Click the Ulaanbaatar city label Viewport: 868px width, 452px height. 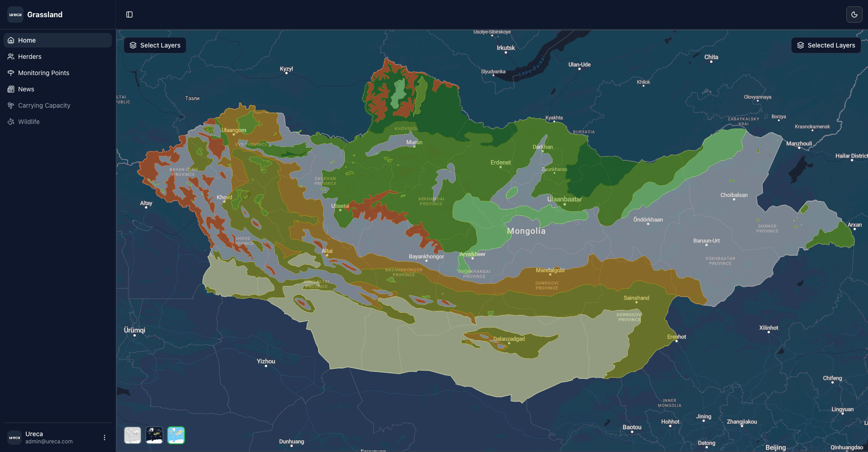(x=564, y=199)
